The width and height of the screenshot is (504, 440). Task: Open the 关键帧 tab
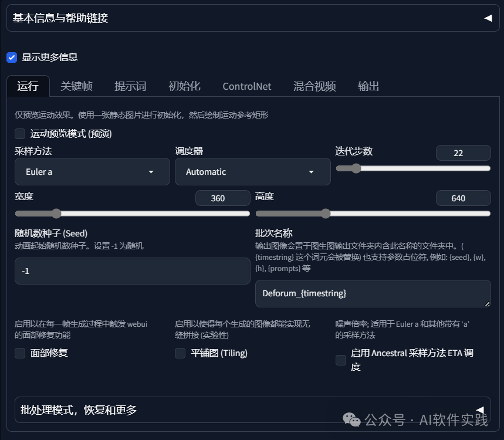pos(76,86)
